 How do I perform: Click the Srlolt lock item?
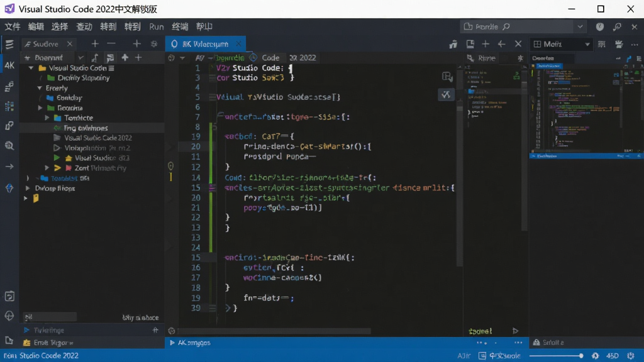548,343
